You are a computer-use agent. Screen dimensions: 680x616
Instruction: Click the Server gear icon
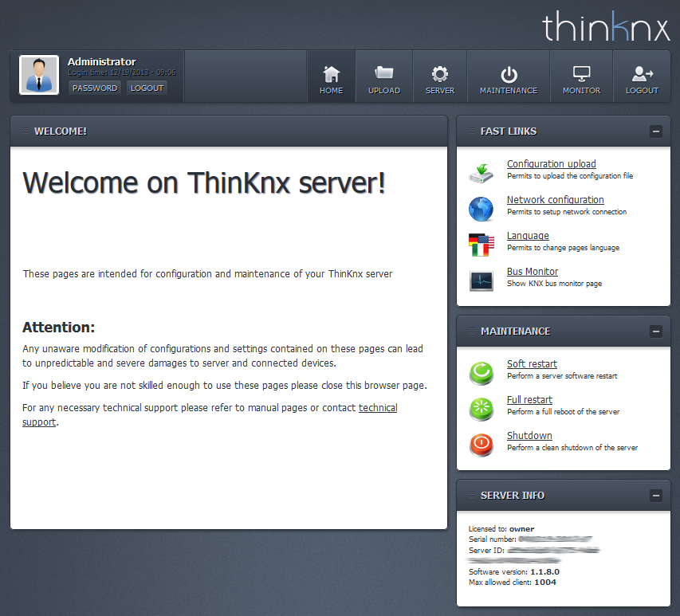pyautogui.click(x=440, y=74)
